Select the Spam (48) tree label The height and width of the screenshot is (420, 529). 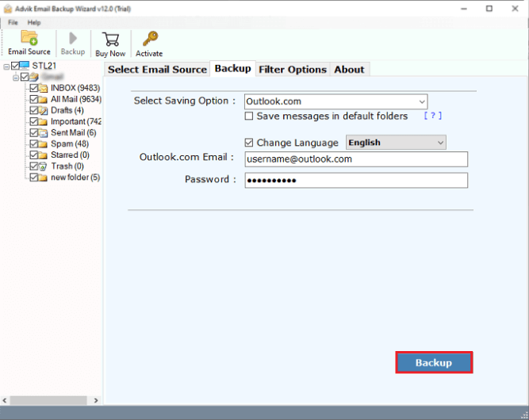[x=70, y=143]
